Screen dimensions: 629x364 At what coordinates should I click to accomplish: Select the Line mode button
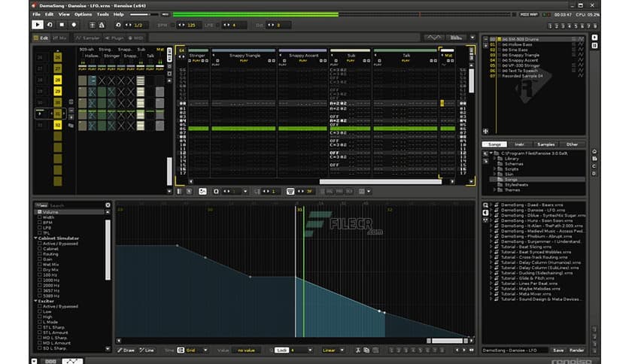(x=147, y=350)
